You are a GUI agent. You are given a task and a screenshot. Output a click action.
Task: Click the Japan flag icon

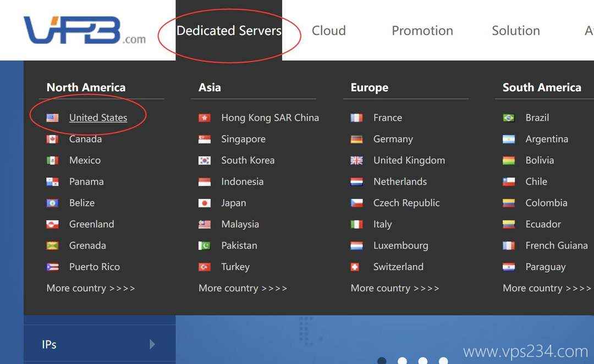coord(205,203)
